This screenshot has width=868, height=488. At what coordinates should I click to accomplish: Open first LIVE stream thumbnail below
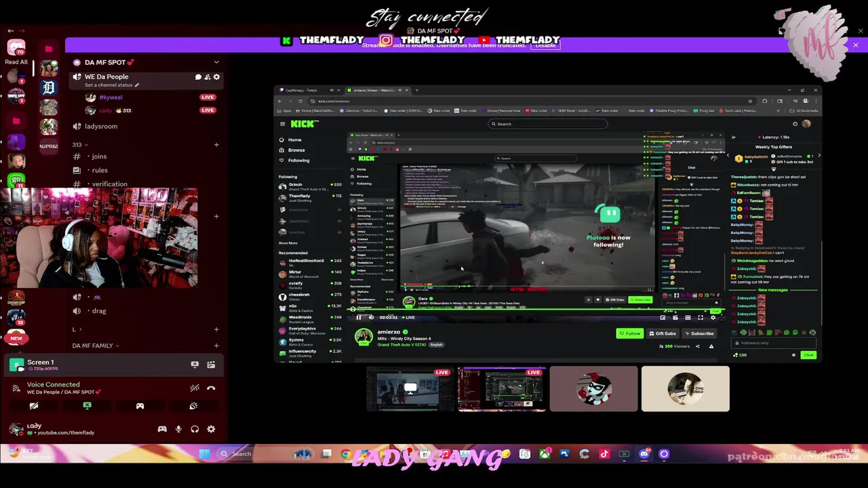coord(410,389)
